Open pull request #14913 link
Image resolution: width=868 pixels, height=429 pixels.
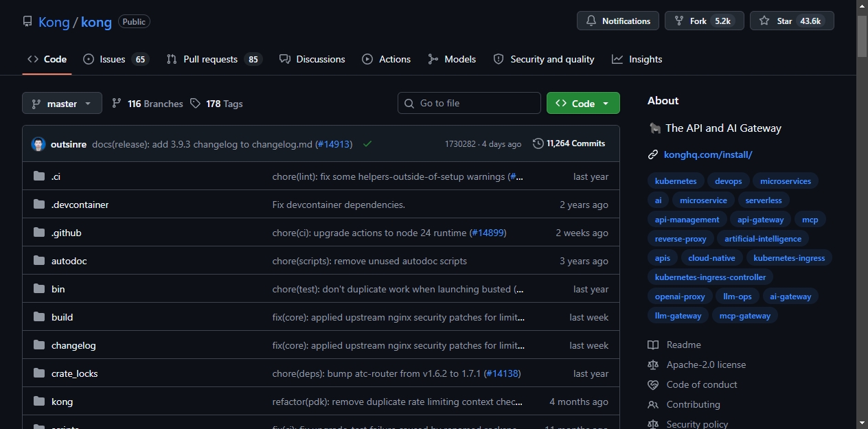coord(334,144)
